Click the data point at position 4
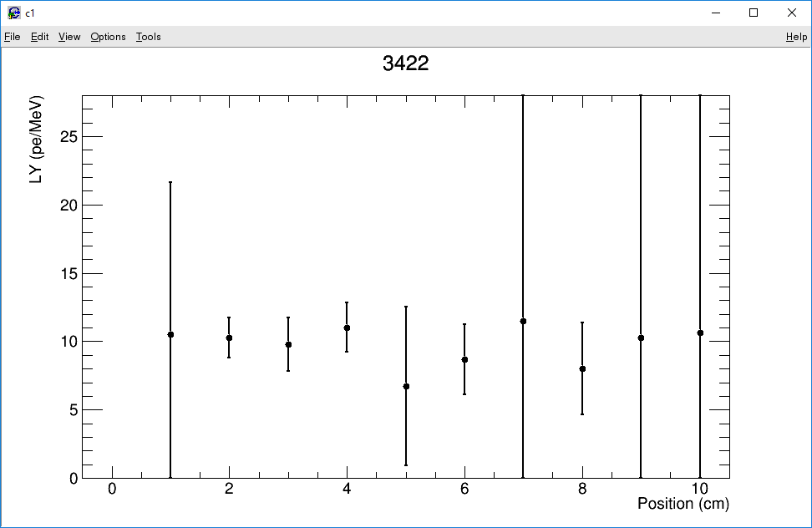 pyautogui.click(x=347, y=327)
